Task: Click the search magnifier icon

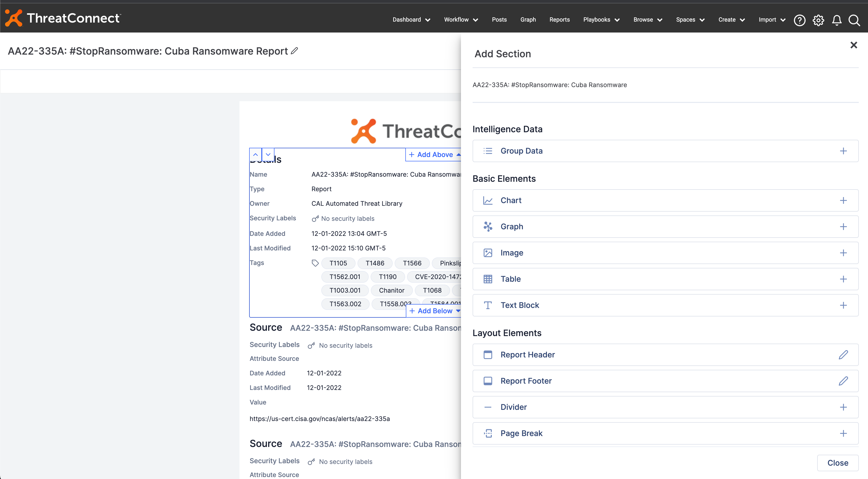Action: pos(855,20)
